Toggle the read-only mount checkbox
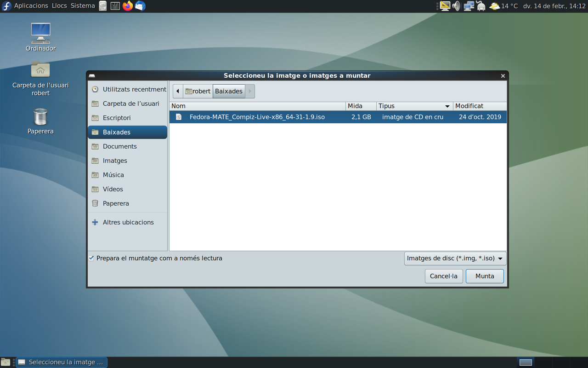This screenshot has width=588, height=368. point(91,258)
